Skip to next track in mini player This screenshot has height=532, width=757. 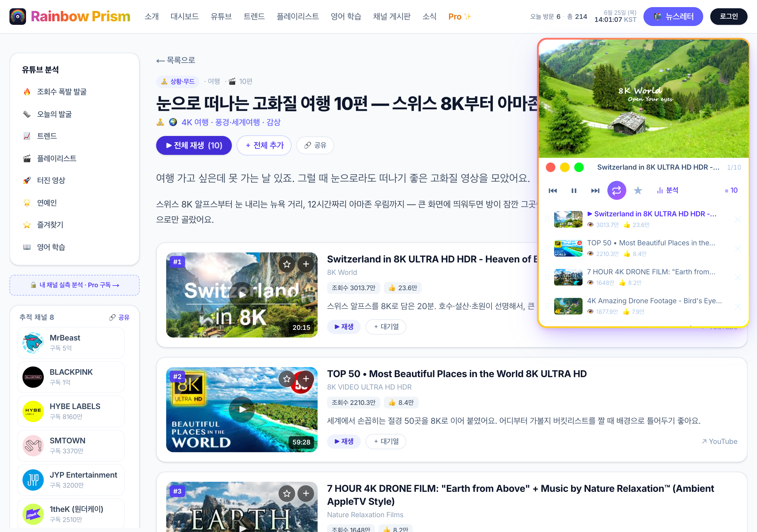click(595, 191)
